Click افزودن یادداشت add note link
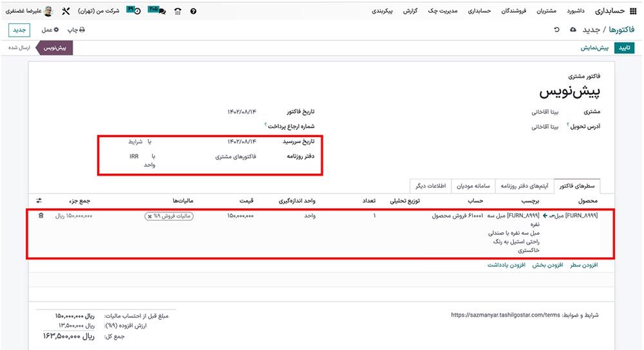Image resolution: width=644 pixels, height=350 pixels. (x=506, y=265)
